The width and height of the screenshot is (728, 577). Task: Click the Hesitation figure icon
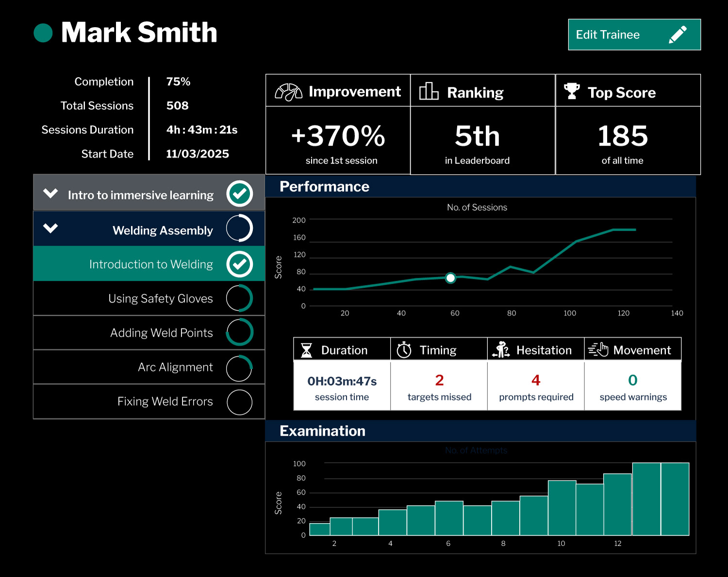point(501,349)
